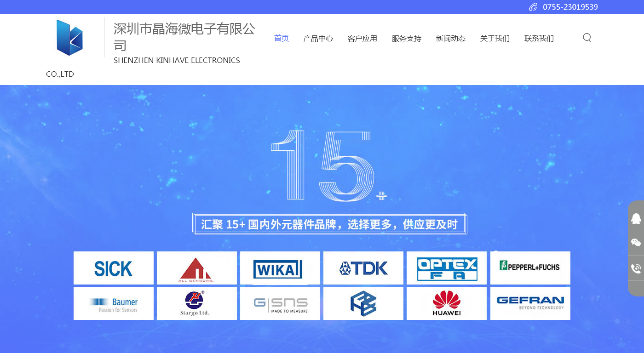The width and height of the screenshot is (644, 353).
Task: Open the HUAWEI brand logo
Action: click(447, 303)
